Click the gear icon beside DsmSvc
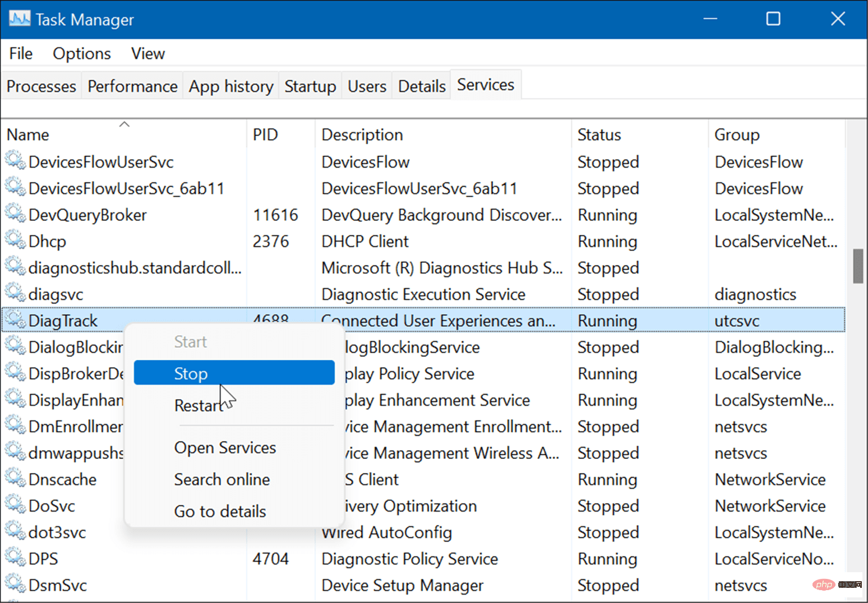Screen dimensions: 868x603 click(x=16, y=584)
